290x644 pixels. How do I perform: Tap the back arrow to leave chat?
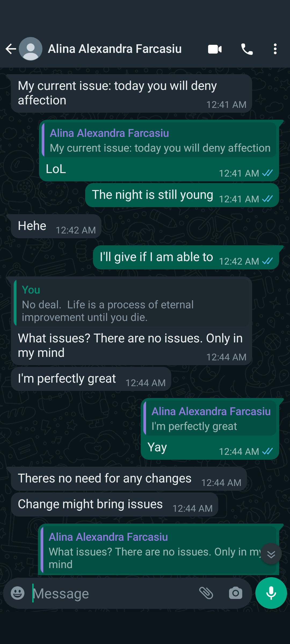(x=11, y=49)
